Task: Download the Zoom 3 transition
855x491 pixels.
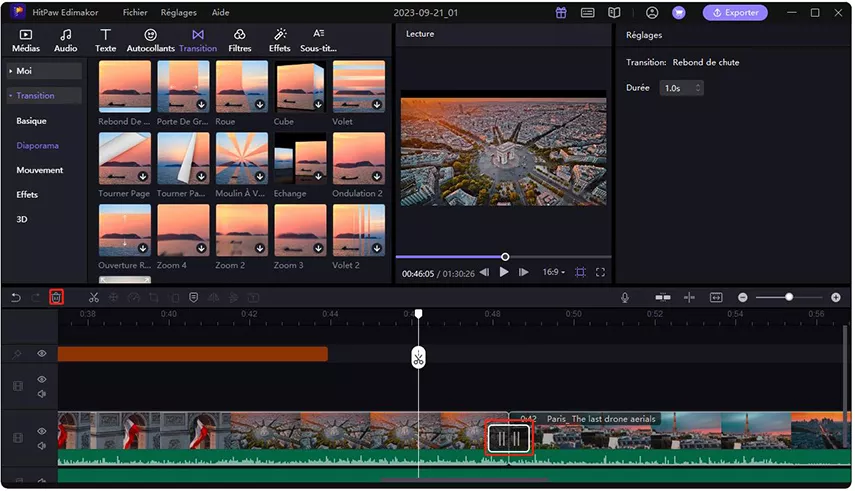Action: coord(318,248)
